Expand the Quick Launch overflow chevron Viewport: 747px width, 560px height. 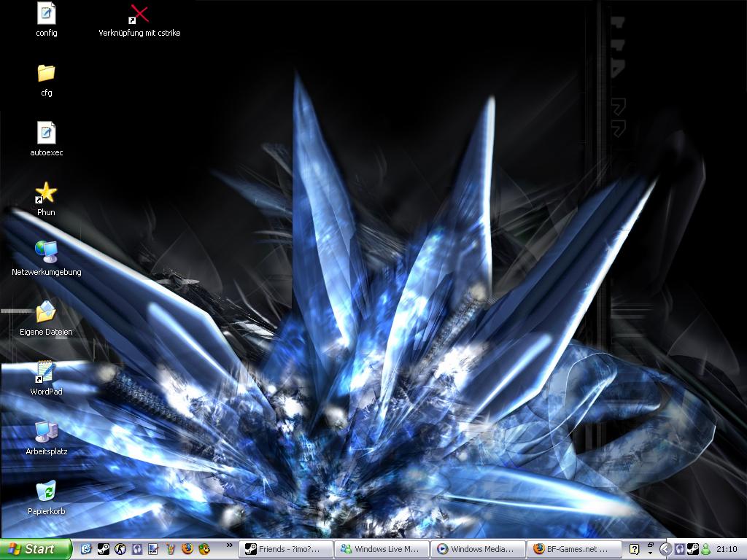[230, 545]
